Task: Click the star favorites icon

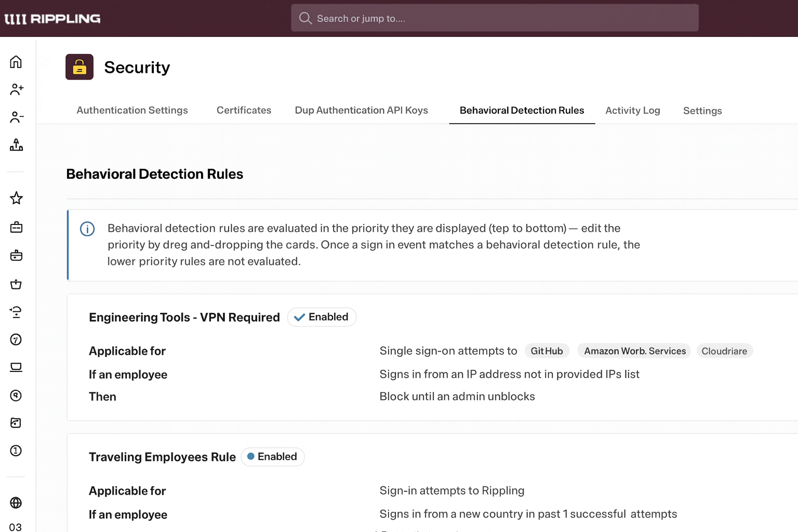Action: [x=16, y=198]
